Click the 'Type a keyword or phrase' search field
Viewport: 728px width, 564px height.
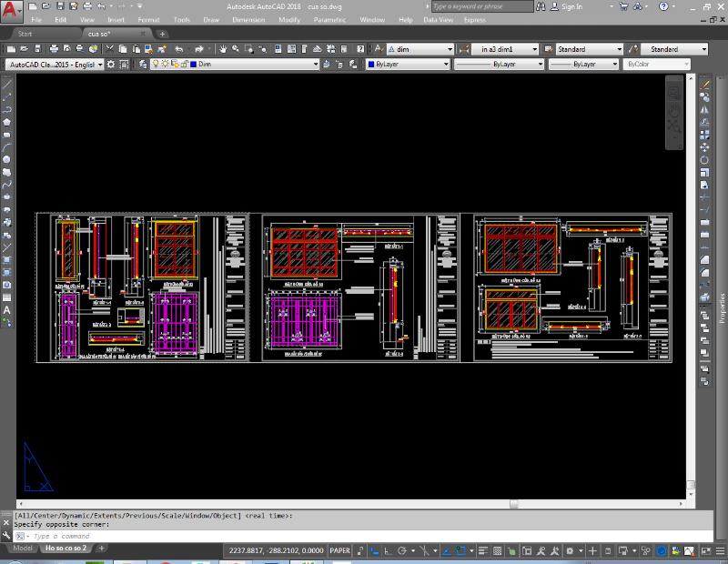[x=482, y=6]
